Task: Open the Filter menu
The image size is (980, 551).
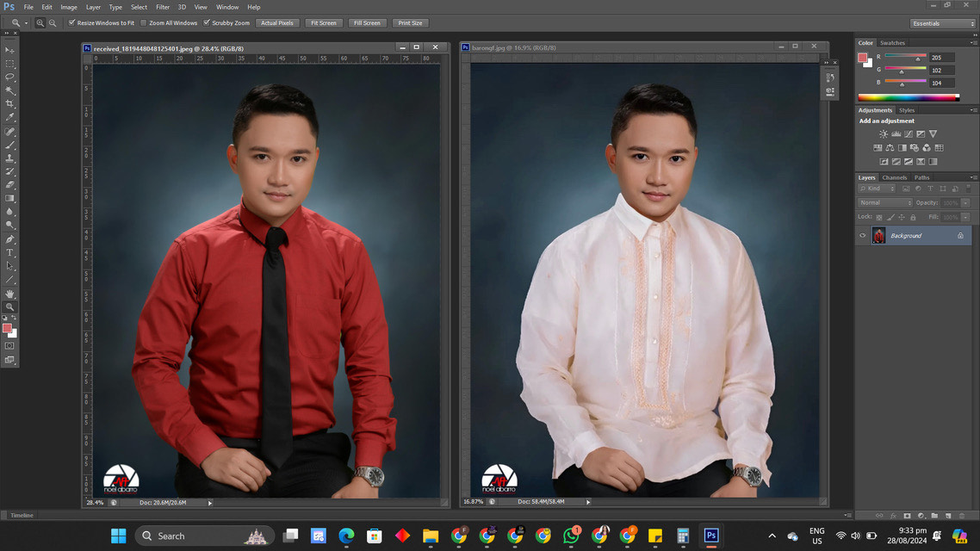Action: click(x=162, y=7)
